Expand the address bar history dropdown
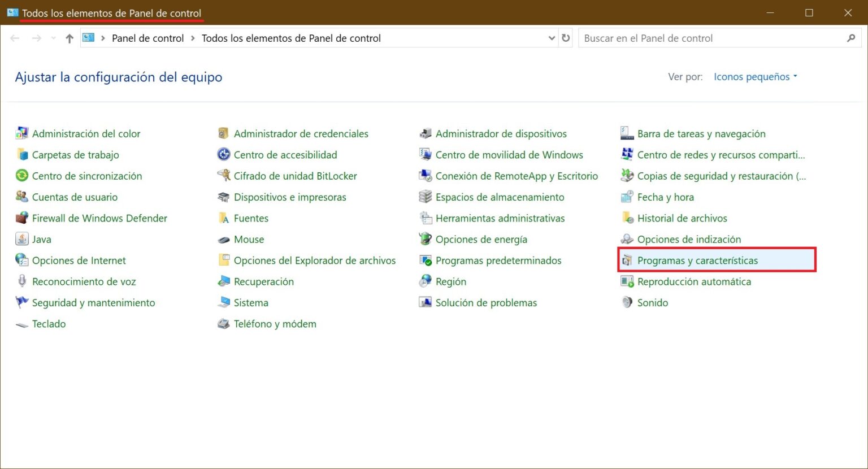 point(552,38)
